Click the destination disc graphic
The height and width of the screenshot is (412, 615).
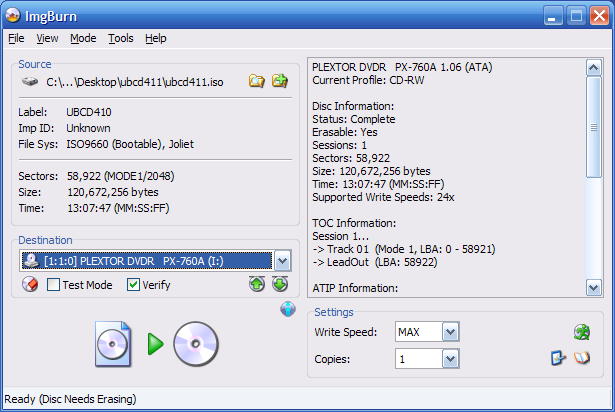coord(196,344)
